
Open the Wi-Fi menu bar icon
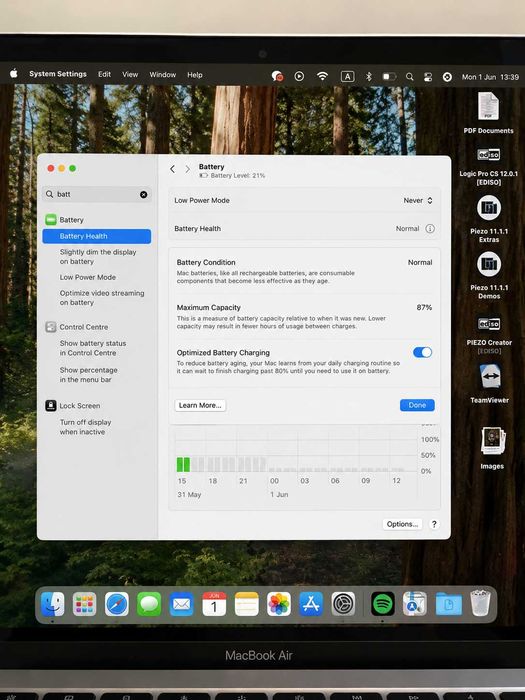coord(322,76)
